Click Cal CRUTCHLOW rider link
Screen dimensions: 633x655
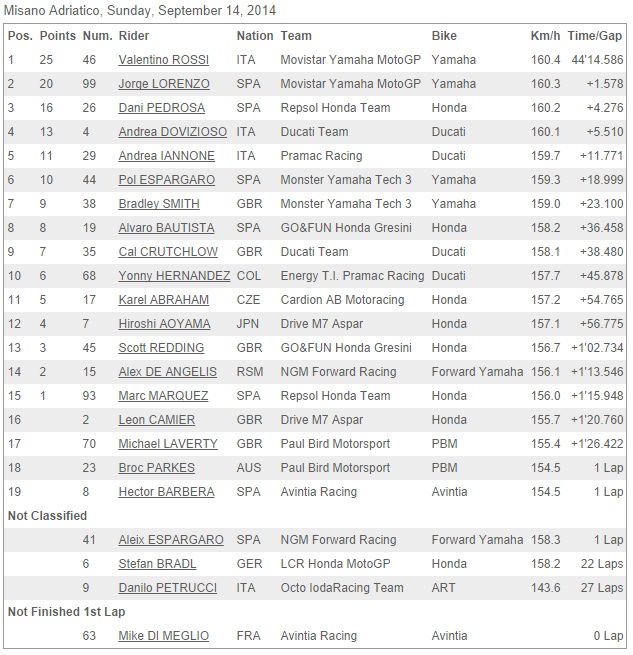point(168,252)
